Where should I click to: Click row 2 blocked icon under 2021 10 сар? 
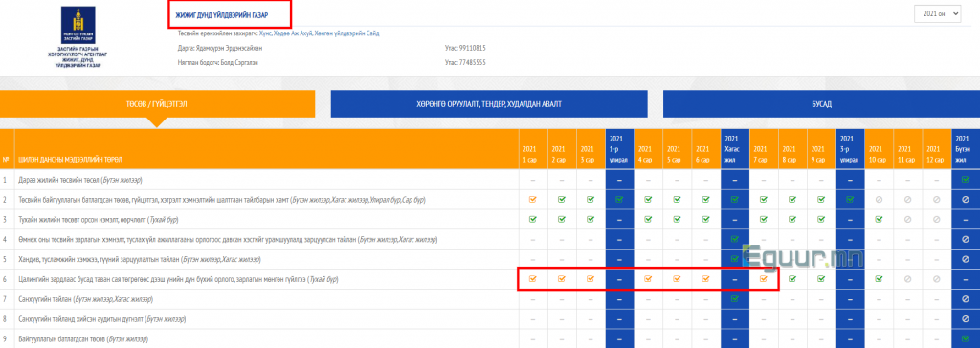pyautogui.click(x=879, y=199)
